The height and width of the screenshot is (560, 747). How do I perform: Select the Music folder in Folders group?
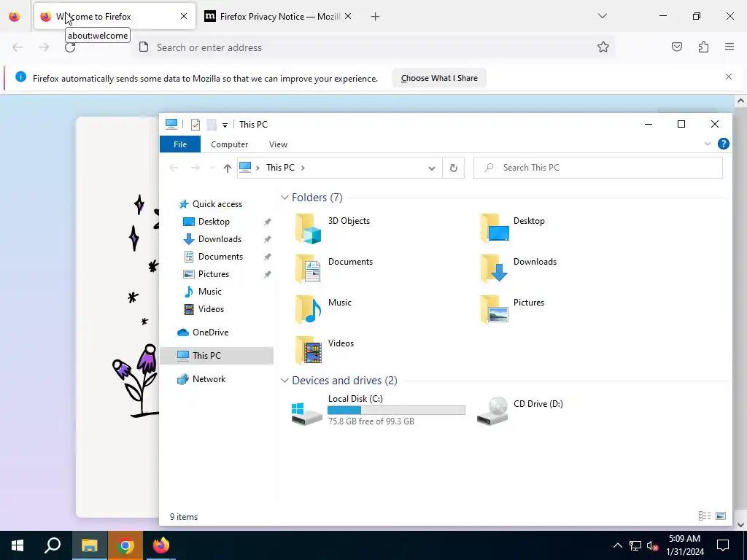pos(323,309)
